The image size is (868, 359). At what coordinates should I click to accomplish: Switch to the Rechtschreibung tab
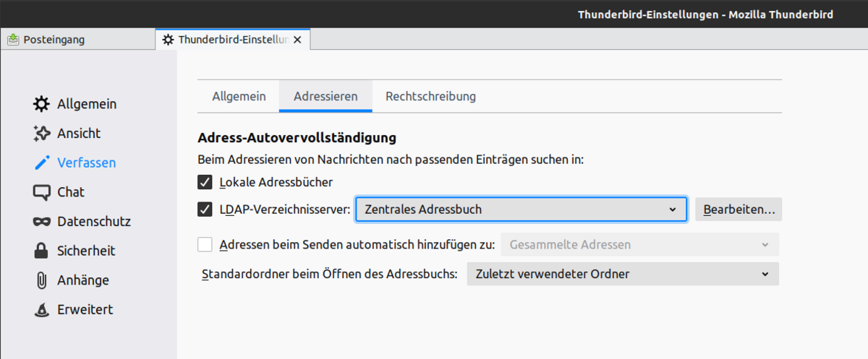(x=430, y=96)
